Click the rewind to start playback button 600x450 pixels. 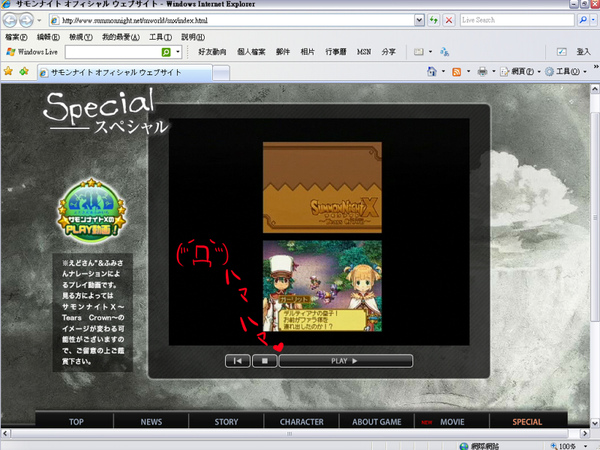pyautogui.click(x=238, y=361)
